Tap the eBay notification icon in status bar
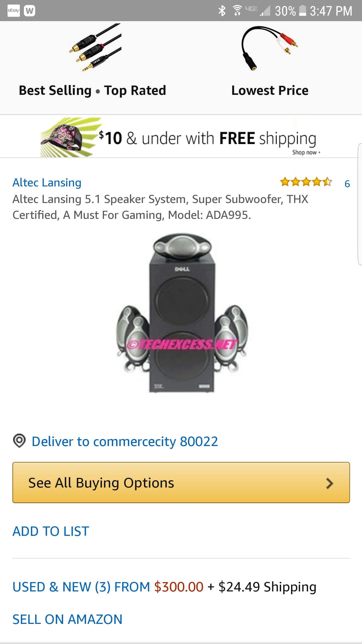Viewport: 362px width, 644px height. pos(14,11)
